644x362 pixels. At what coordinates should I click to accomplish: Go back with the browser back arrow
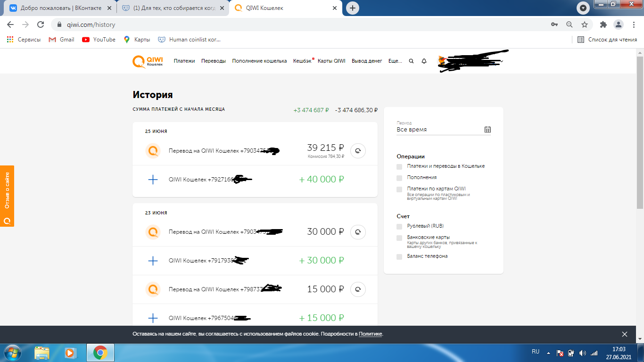[10, 25]
